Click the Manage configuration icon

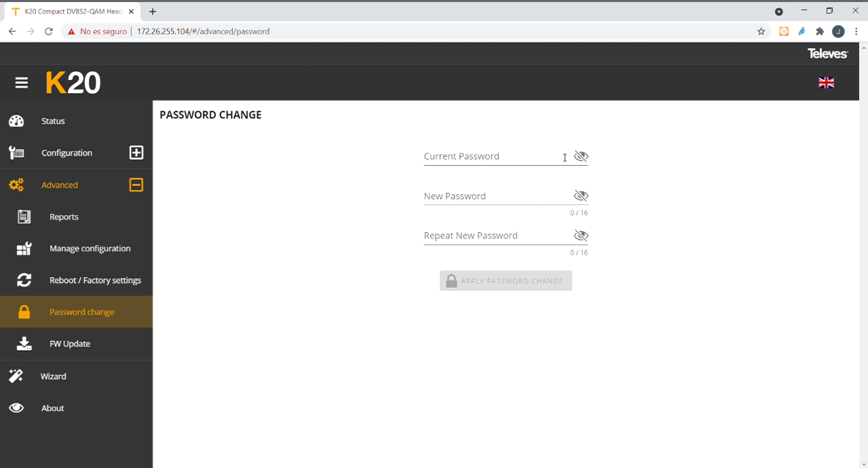tap(24, 249)
